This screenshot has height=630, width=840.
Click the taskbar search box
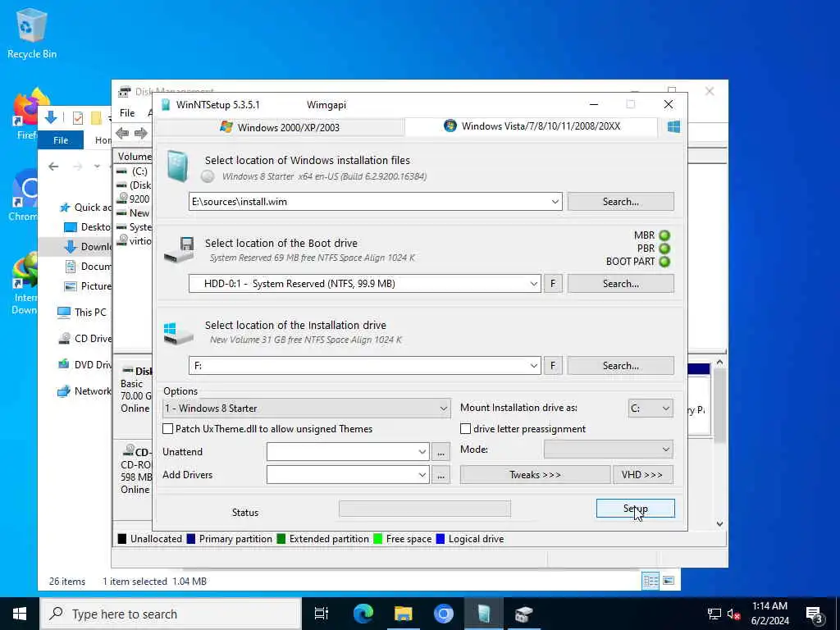click(x=171, y=614)
